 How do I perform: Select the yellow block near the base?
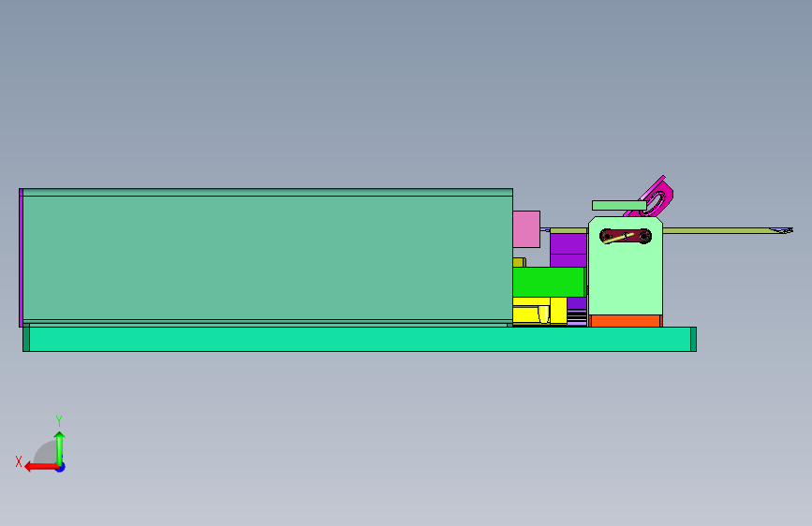click(x=539, y=311)
